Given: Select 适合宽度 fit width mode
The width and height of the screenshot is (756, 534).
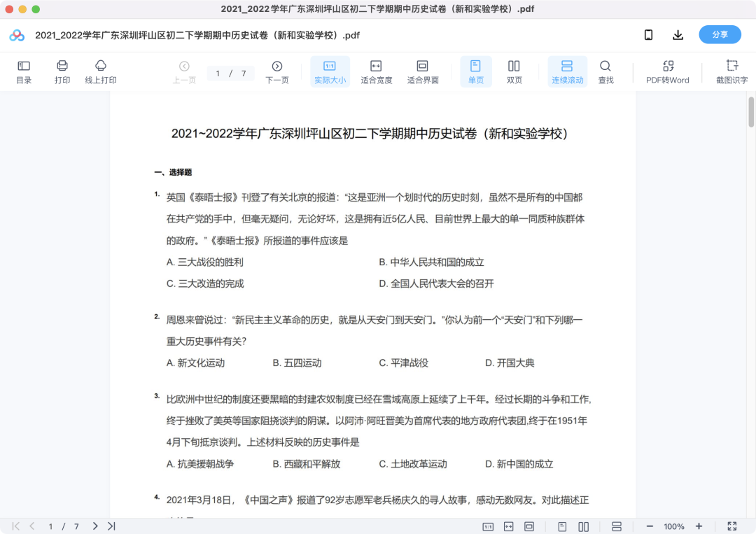Looking at the screenshot, I should 376,72.
